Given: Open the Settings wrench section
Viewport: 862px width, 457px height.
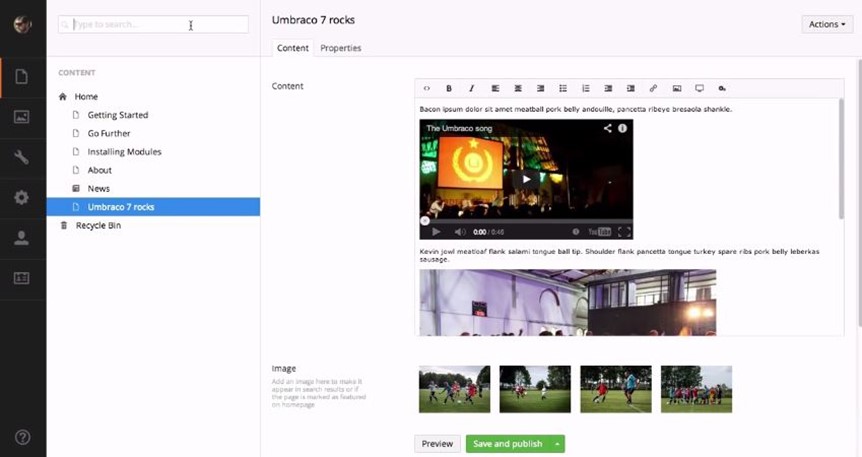Looking at the screenshot, I should [21, 157].
